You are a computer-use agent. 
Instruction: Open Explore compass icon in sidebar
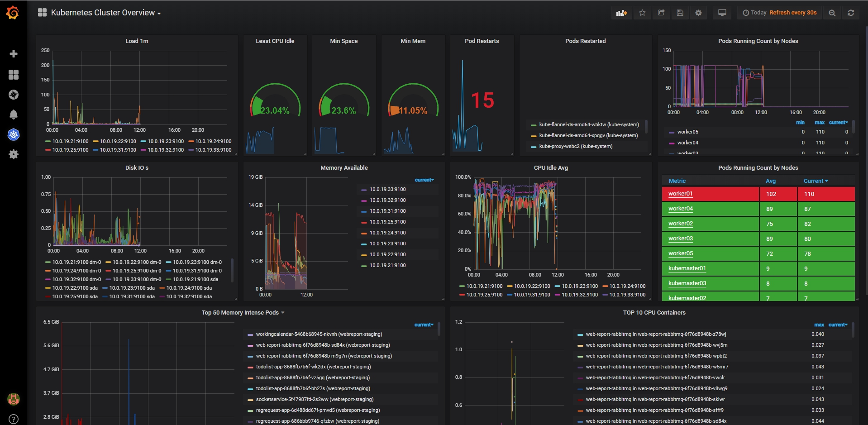pos(14,95)
